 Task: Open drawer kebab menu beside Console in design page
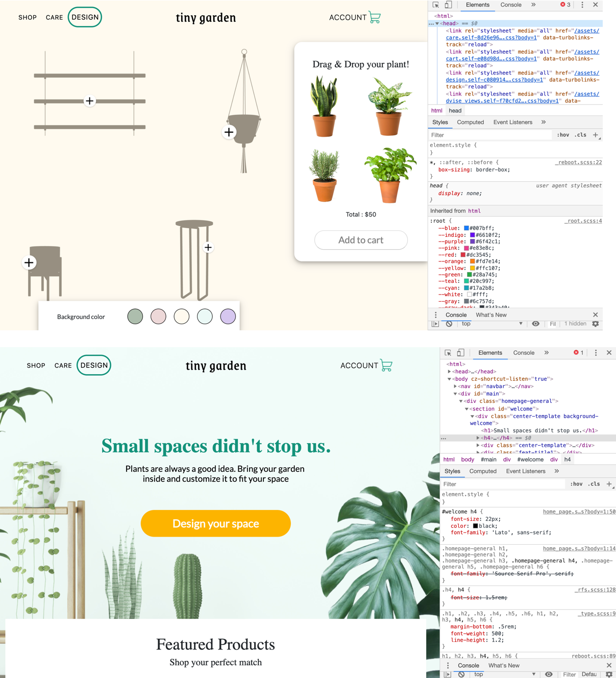point(435,315)
